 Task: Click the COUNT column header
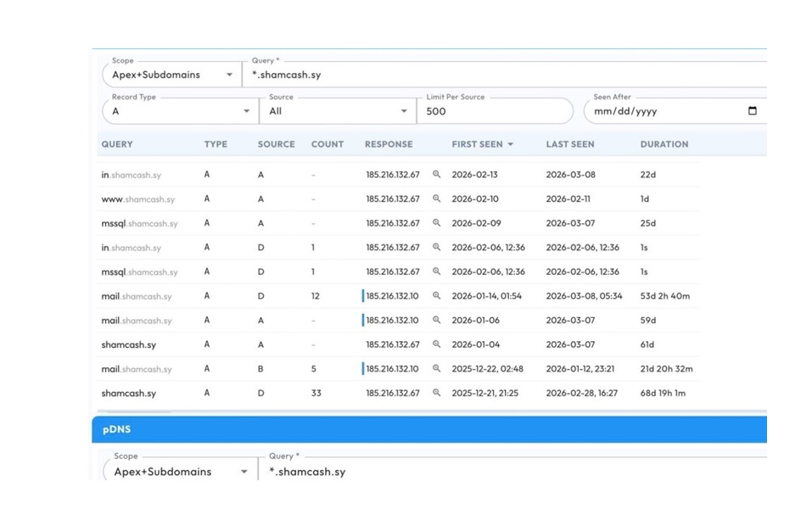[327, 144]
